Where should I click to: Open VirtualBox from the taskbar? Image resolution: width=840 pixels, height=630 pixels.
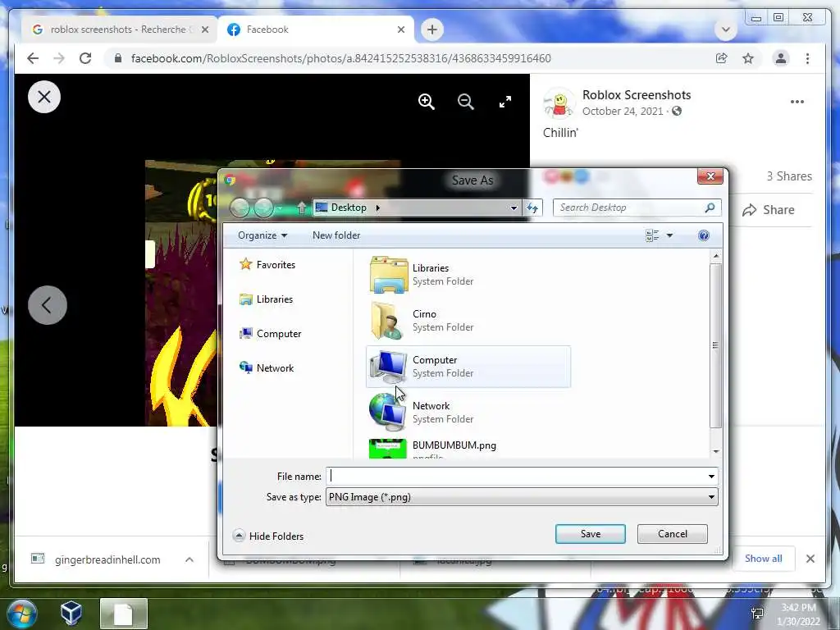pos(71,614)
